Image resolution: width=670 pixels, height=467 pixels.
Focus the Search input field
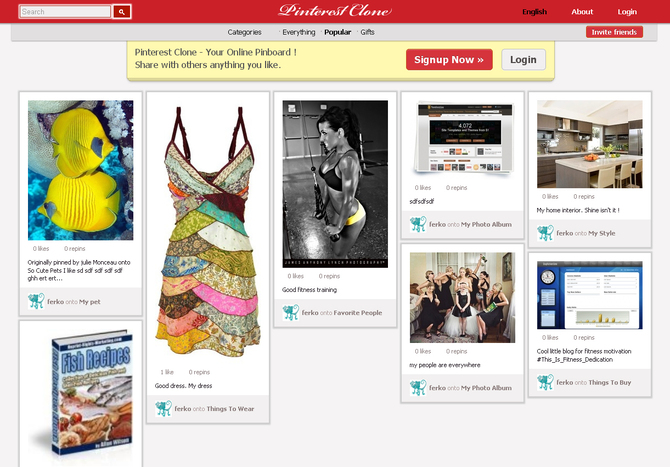coord(65,12)
